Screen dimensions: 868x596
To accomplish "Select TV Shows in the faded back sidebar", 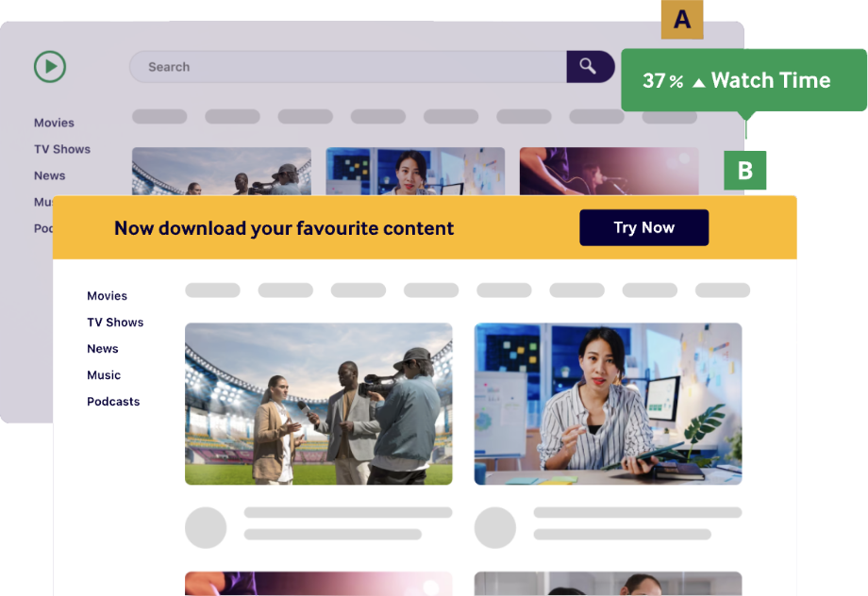I will coord(62,149).
